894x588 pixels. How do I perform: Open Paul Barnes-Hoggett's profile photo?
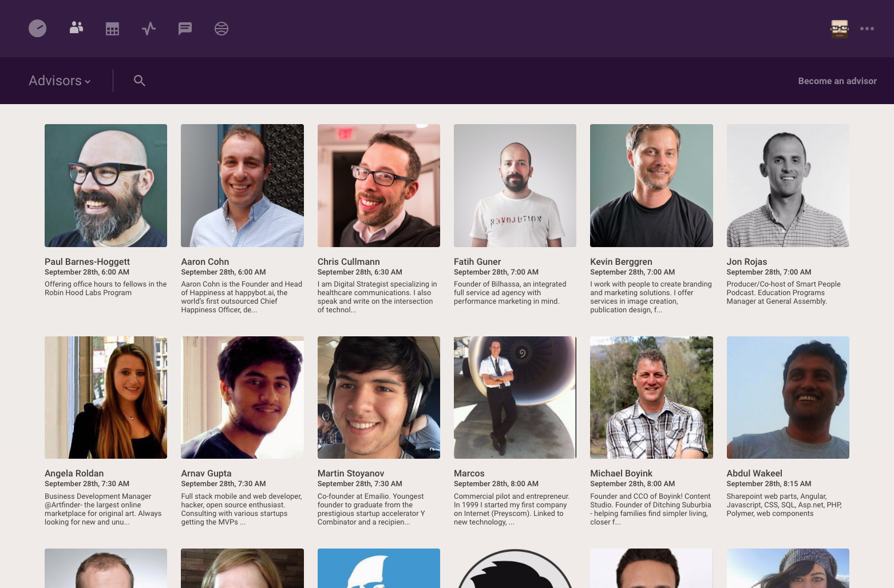(x=106, y=185)
